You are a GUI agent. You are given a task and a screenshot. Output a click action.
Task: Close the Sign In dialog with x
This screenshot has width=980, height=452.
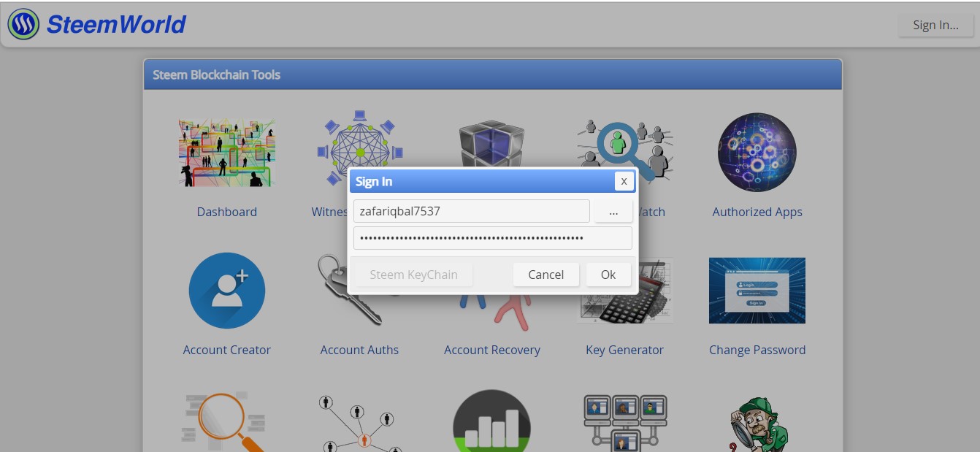pyautogui.click(x=624, y=181)
